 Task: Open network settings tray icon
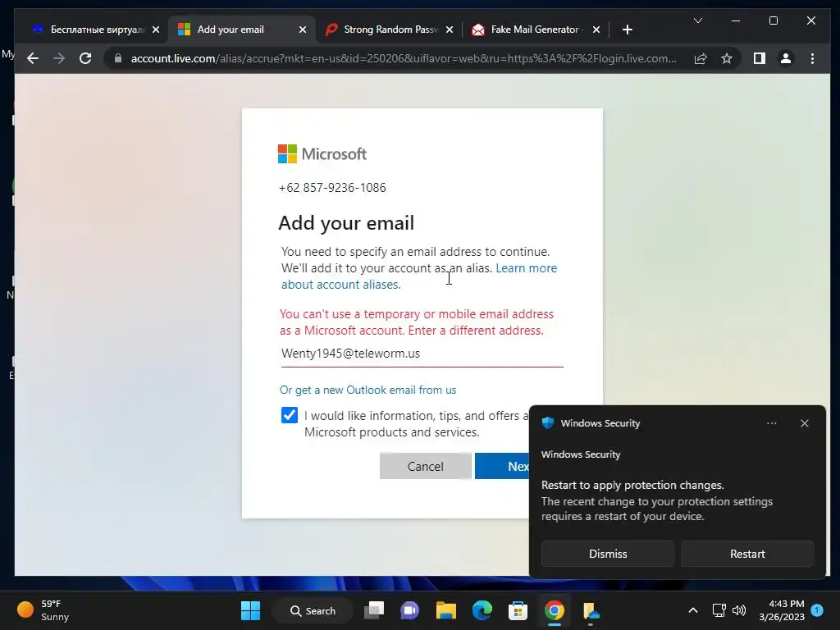pyautogui.click(x=719, y=610)
